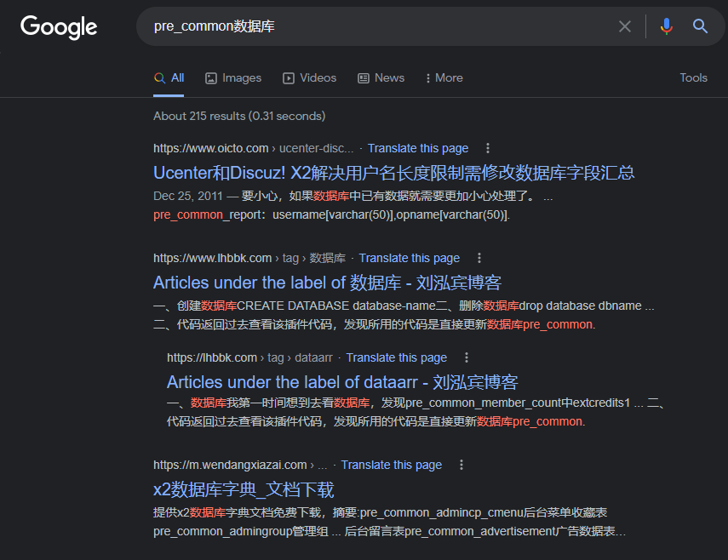Click the Google logo

[59, 27]
